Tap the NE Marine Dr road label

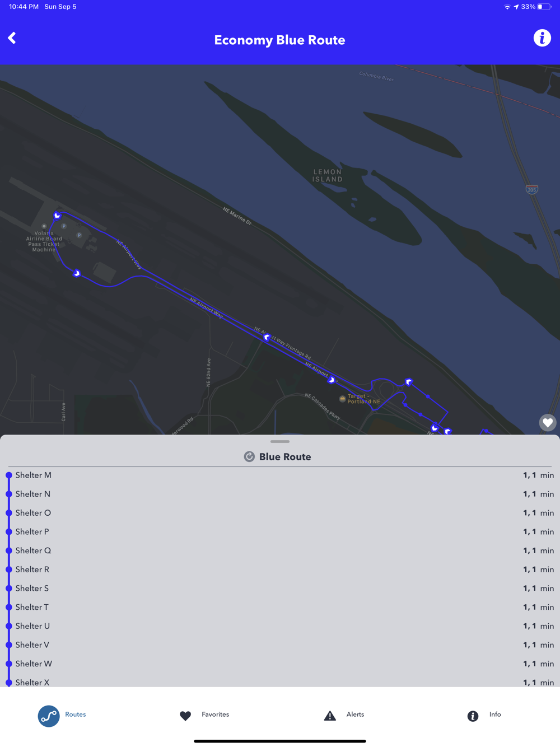[x=237, y=216]
